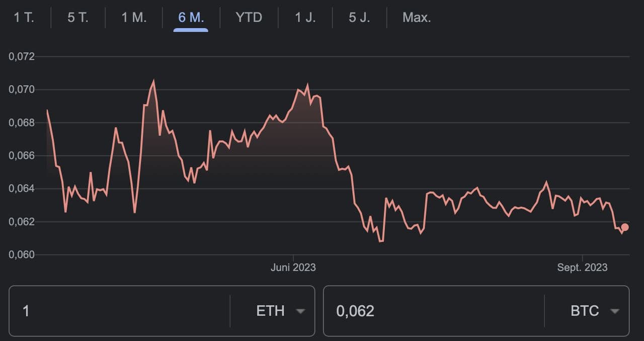The width and height of the screenshot is (644, 341).
Task: Switch to the 1 J. range
Action: 305,18
